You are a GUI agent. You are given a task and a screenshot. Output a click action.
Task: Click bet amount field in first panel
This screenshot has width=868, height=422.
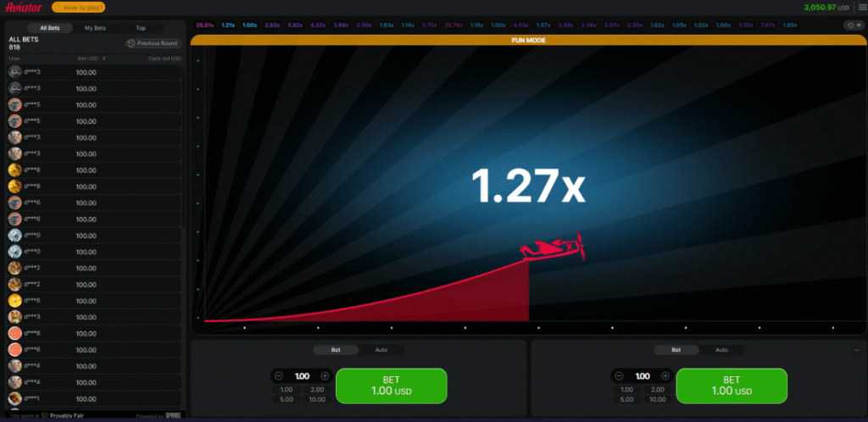[x=303, y=376]
